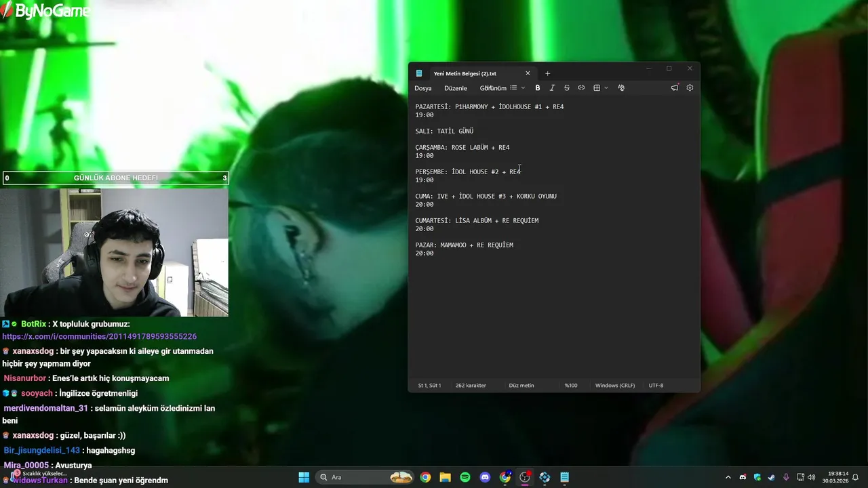Click Windows (CRLF) line ending indicator
Screen dimensions: 868x488
click(x=615, y=386)
